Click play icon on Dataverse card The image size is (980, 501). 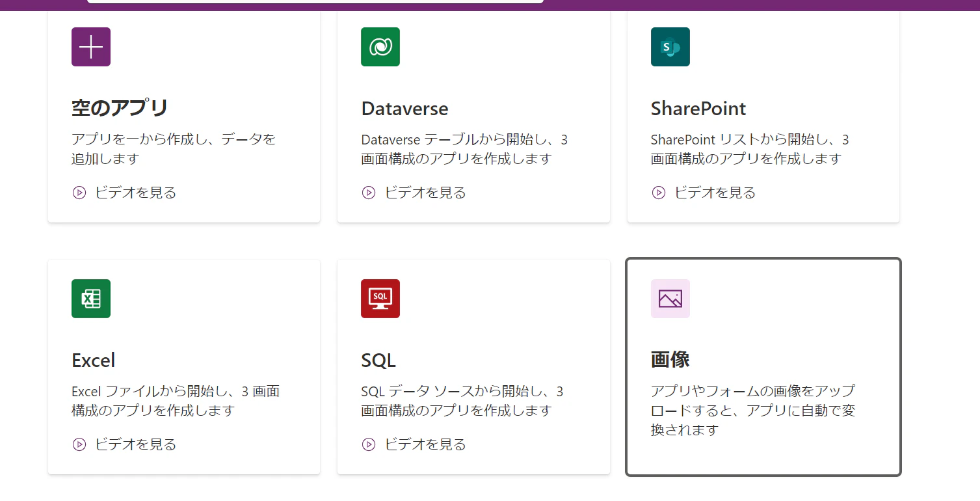[369, 193]
